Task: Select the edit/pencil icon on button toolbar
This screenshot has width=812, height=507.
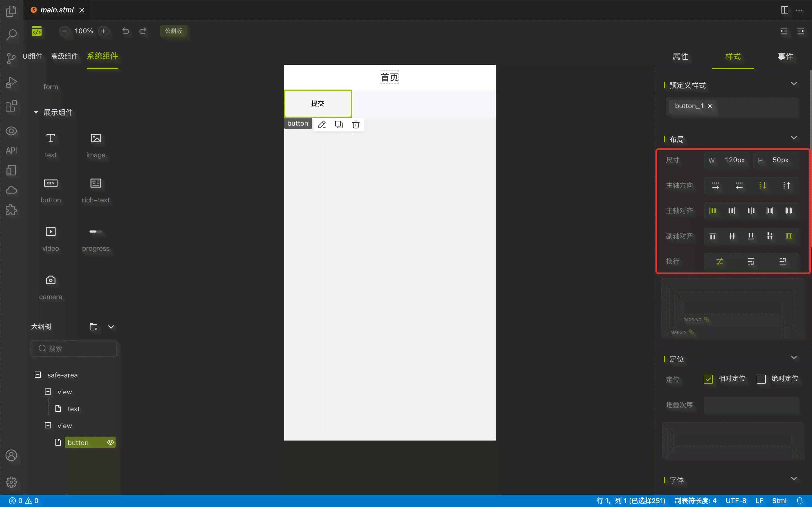Action: 321,124
